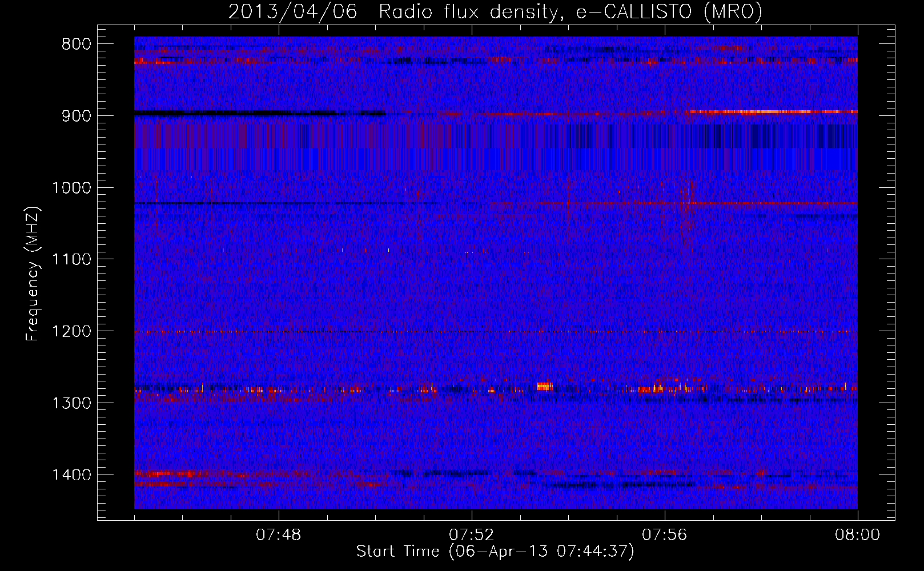Screen dimensions: 924x571
Task: Click the 08:00 time tick label
Action: [858, 535]
